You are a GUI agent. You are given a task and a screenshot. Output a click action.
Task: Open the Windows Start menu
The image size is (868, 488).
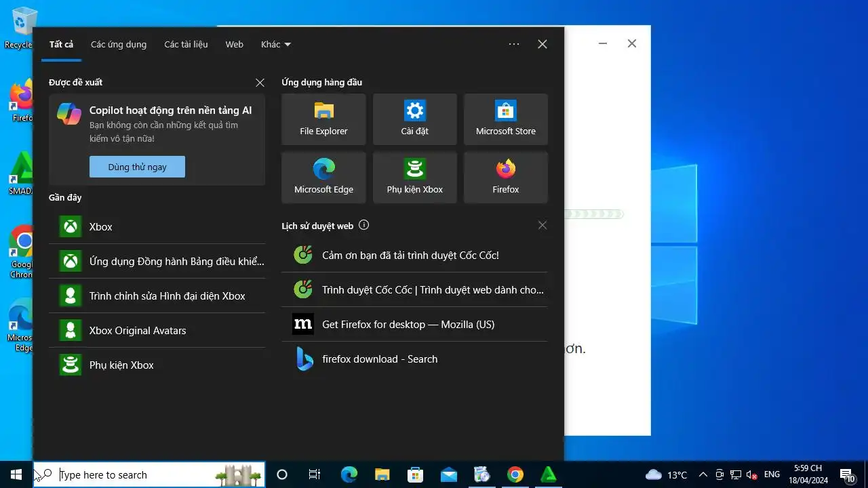coord(16,474)
